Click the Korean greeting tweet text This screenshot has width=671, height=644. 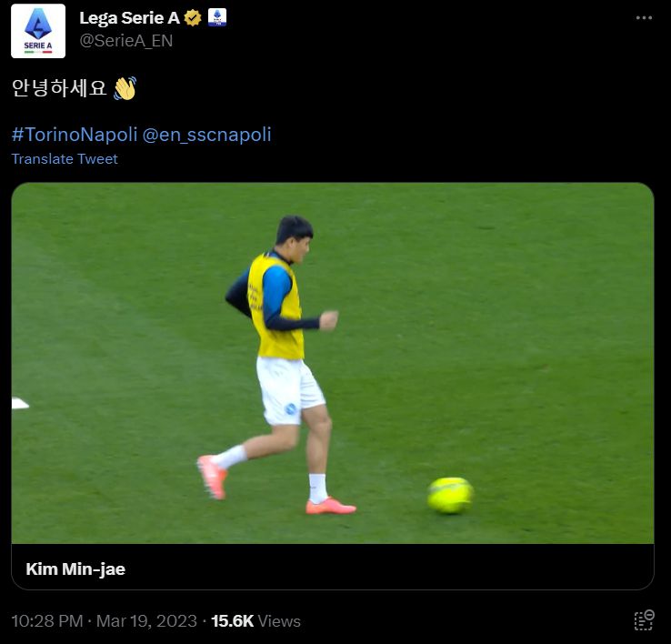(x=59, y=88)
